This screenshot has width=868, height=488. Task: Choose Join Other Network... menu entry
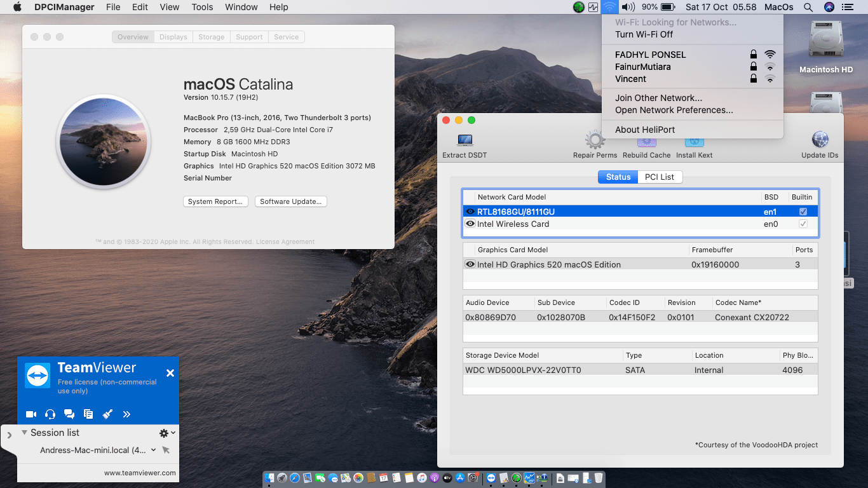[x=693, y=98]
